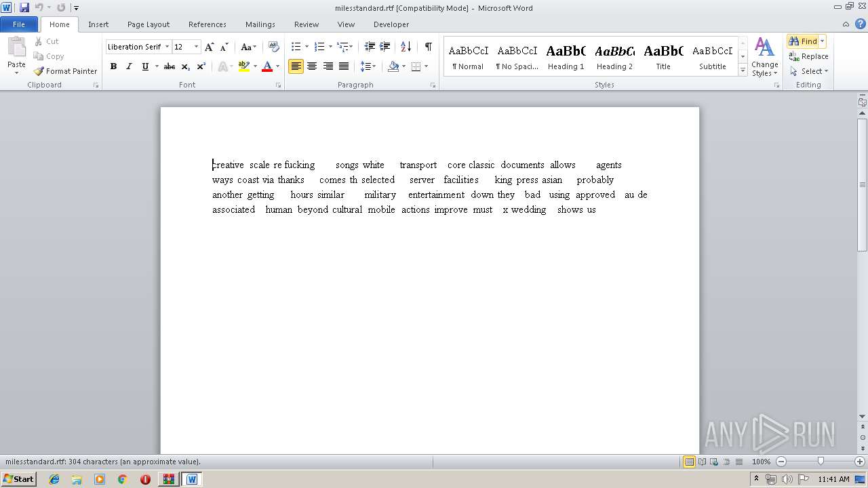
Task: Grow the font size with the large A
Action: tap(210, 47)
